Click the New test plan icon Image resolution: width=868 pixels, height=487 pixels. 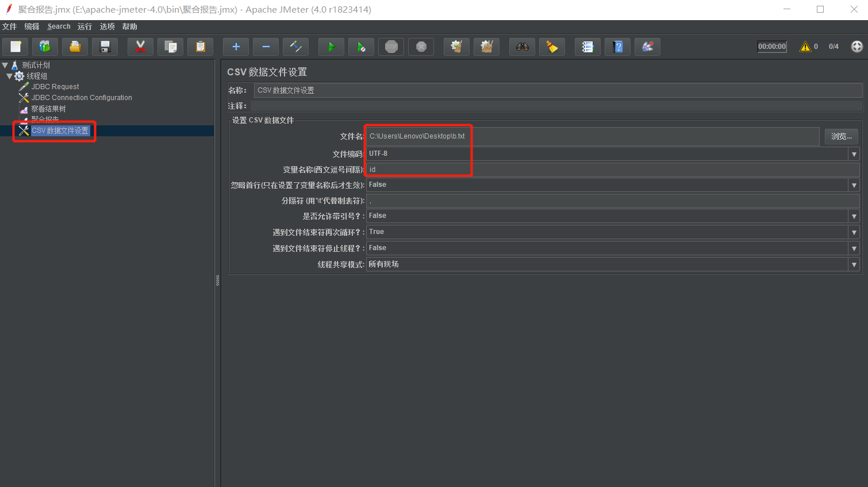coord(16,47)
